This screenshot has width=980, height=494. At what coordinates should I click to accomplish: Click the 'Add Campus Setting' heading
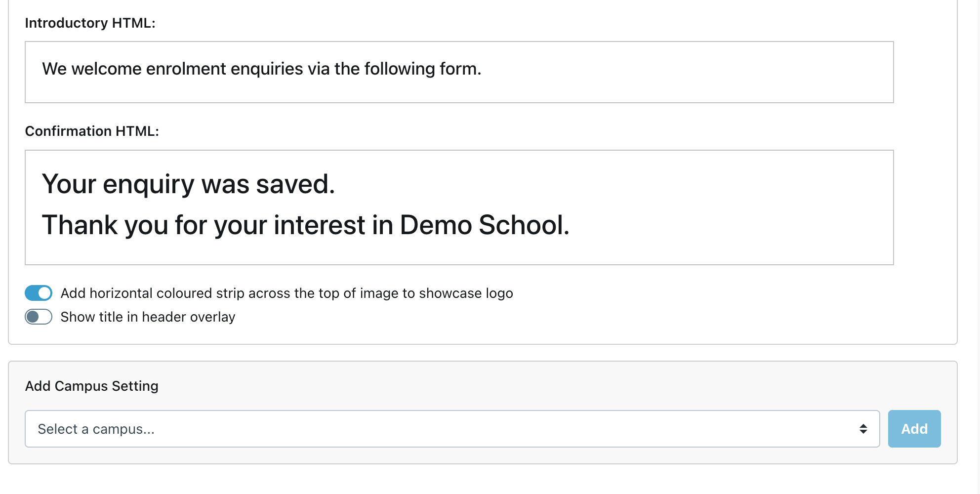click(92, 386)
